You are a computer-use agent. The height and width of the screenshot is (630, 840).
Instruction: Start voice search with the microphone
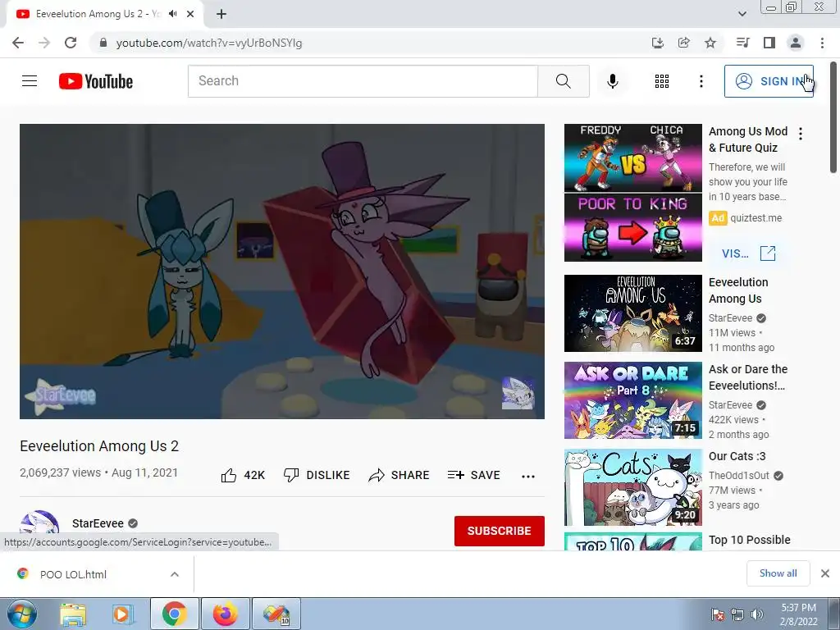[613, 81]
